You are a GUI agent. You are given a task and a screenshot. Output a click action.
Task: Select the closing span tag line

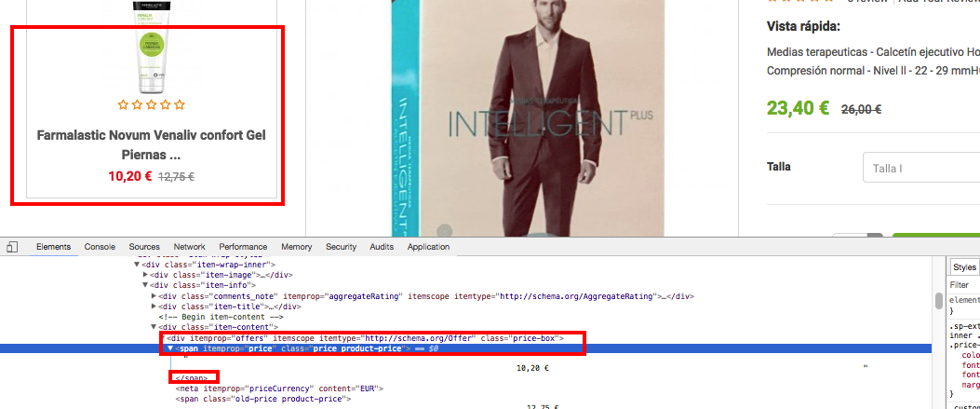coord(191,377)
